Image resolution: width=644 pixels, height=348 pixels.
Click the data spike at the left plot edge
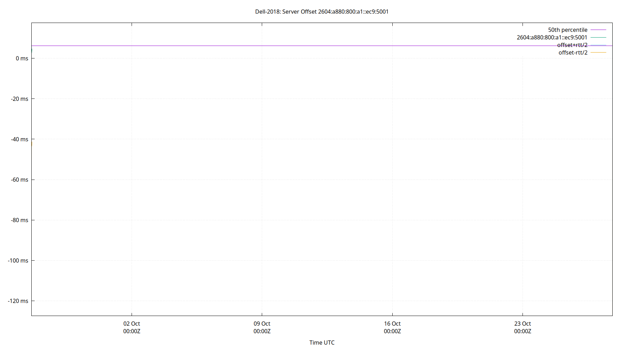[32, 49]
